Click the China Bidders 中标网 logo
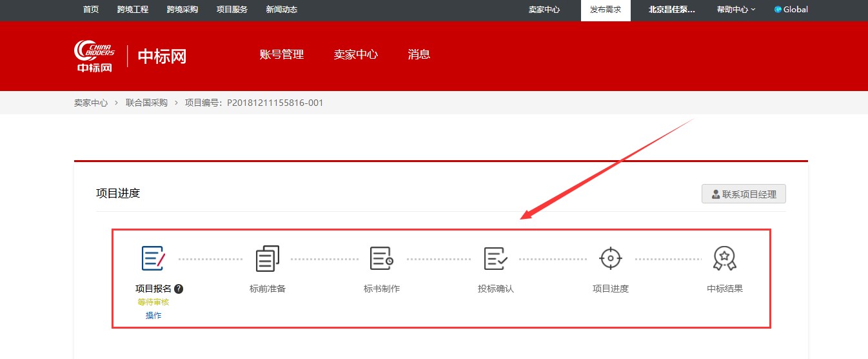868x359 pixels. (x=95, y=56)
